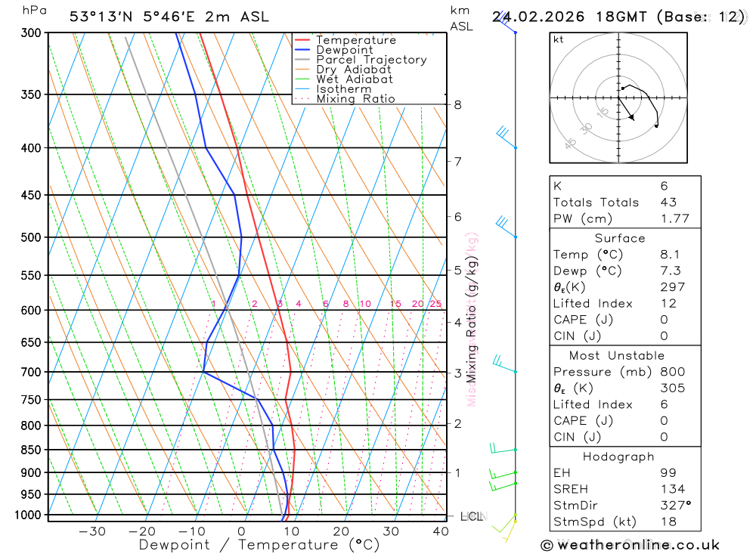Click the 45 ring label in hodograph

coord(570,143)
